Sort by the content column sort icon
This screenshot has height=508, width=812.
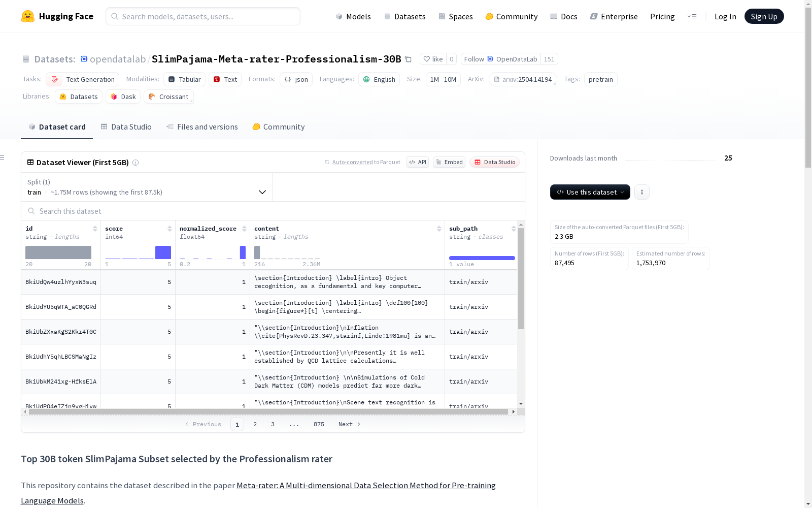pyautogui.click(x=439, y=229)
